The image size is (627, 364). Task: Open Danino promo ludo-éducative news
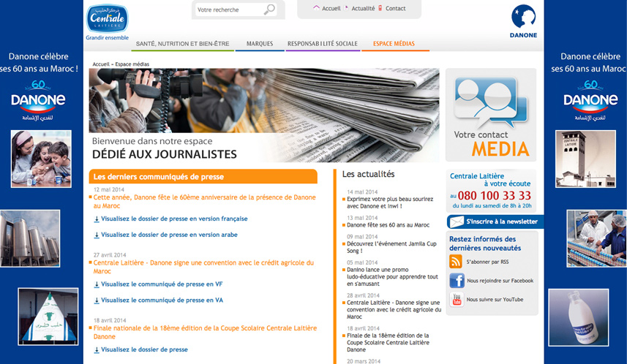392,276
